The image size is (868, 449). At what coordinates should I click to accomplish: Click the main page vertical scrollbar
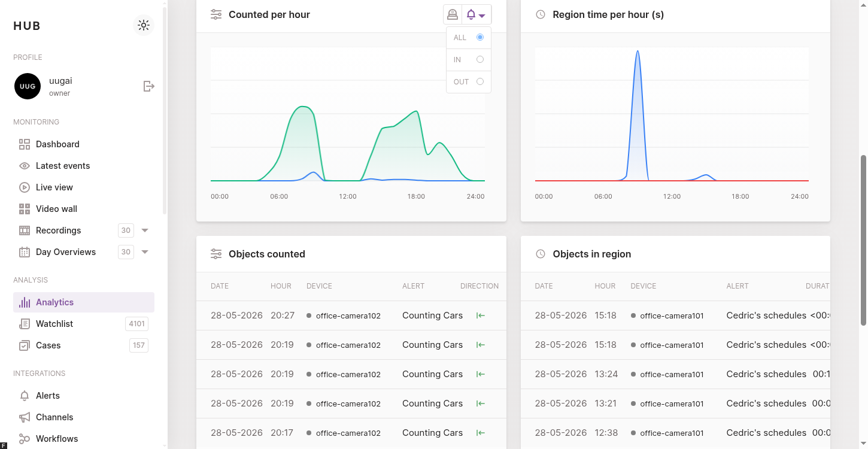[863, 239]
